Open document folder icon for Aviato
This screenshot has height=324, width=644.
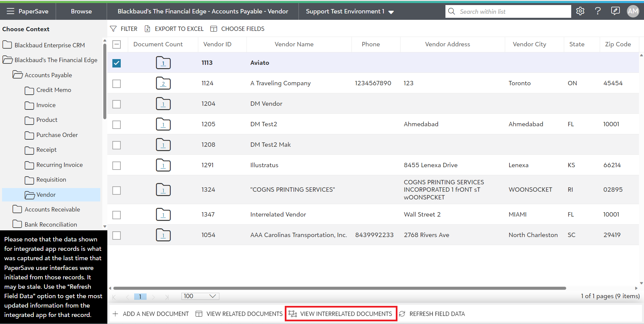coord(163,63)
